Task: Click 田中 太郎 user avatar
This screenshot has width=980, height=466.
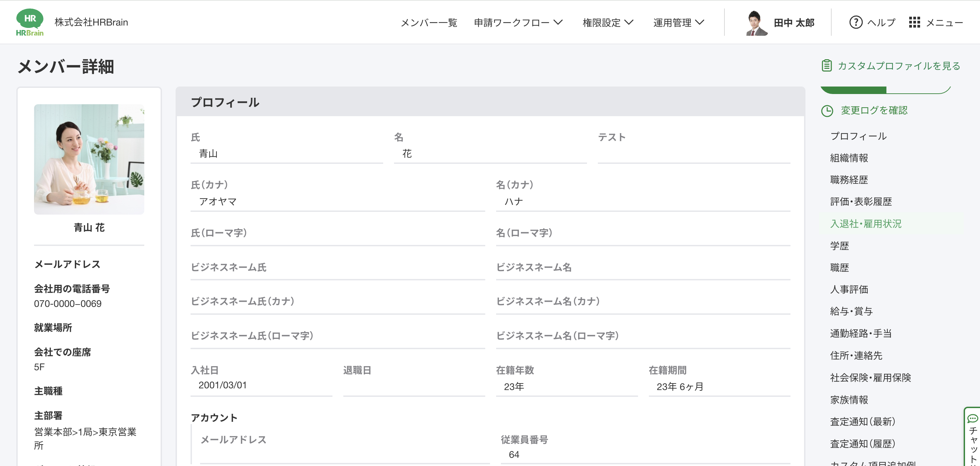Action: coord(756,23)
